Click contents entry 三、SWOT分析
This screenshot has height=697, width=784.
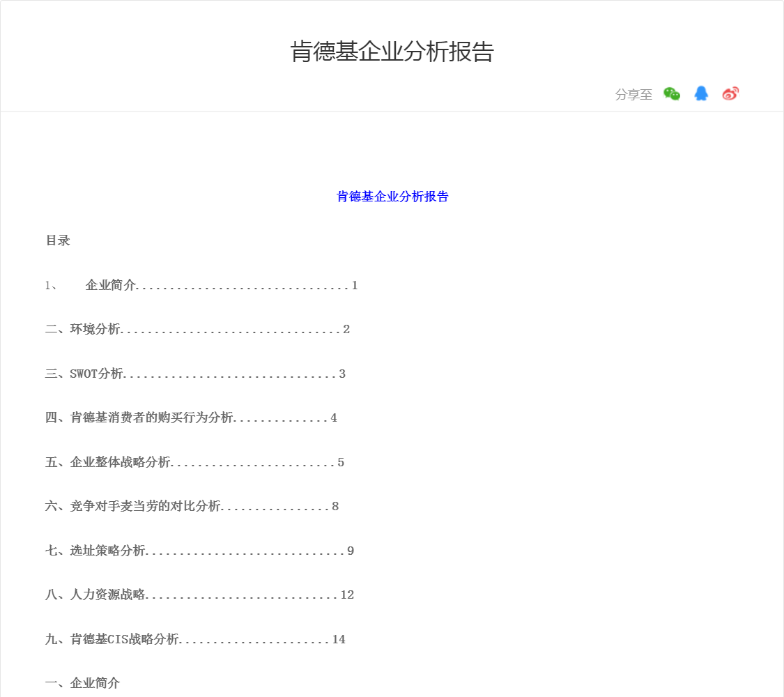click(196, 374)
